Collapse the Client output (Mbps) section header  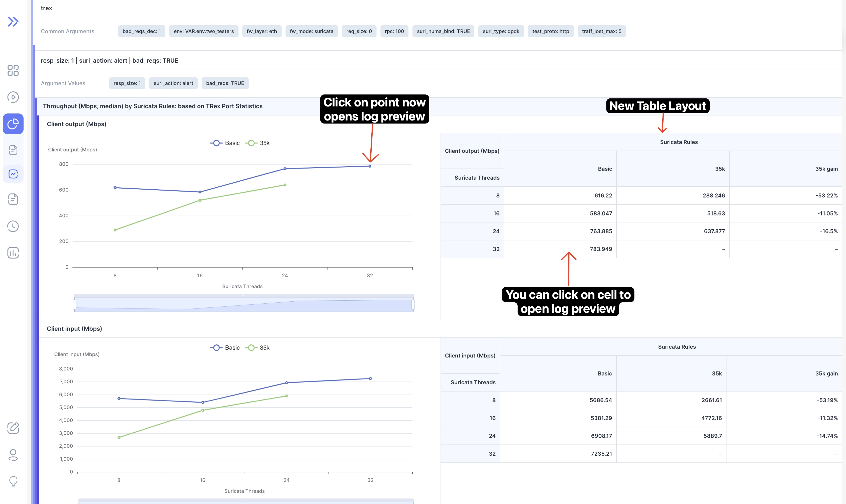pyautogui.click(x=76, y=124)
